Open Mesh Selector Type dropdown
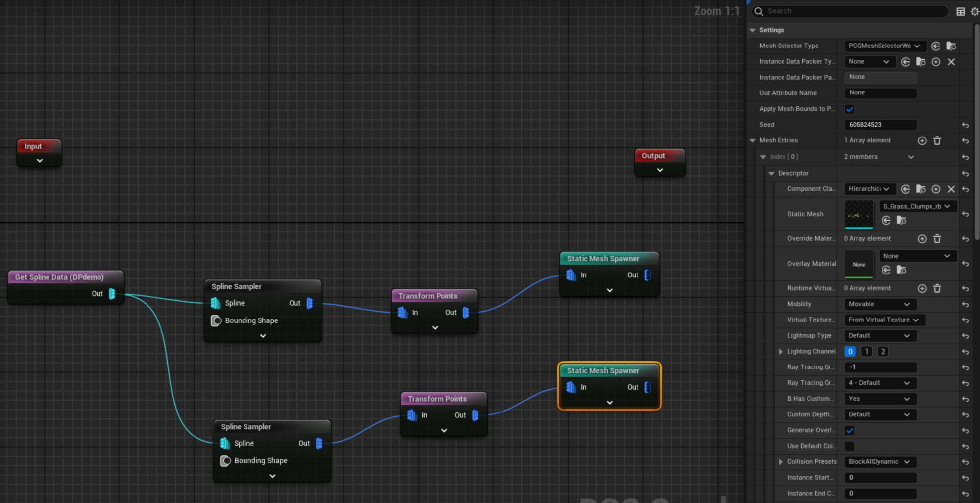This screenshot has width=980, height=503. (x=884, y=46)
